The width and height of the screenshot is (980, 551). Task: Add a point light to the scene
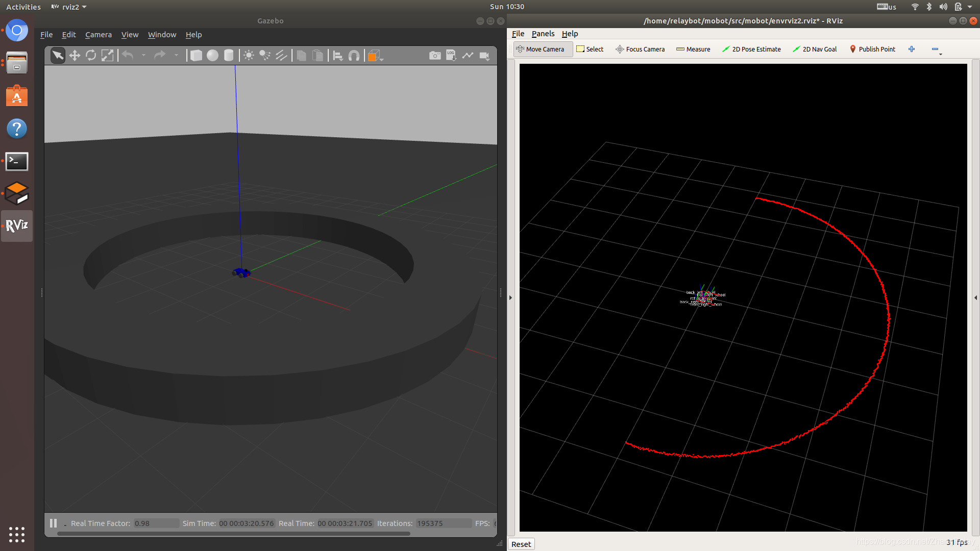249,56
